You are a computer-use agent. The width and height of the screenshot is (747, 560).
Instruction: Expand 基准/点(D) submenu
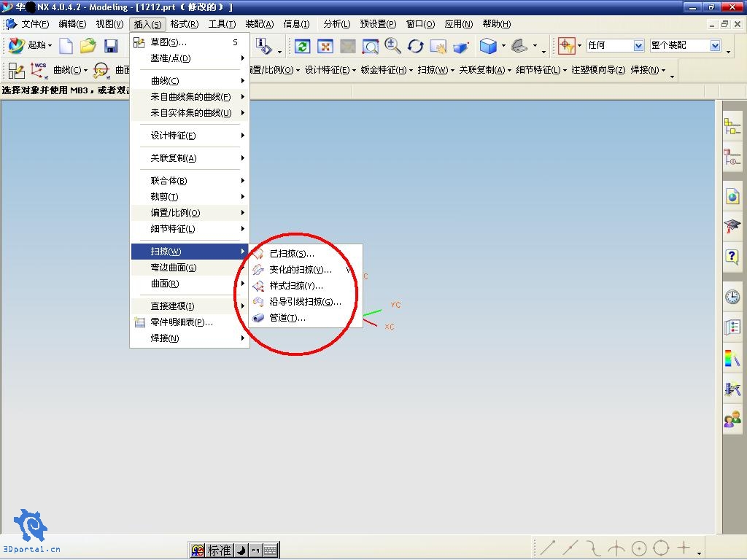tap(190, 58)
